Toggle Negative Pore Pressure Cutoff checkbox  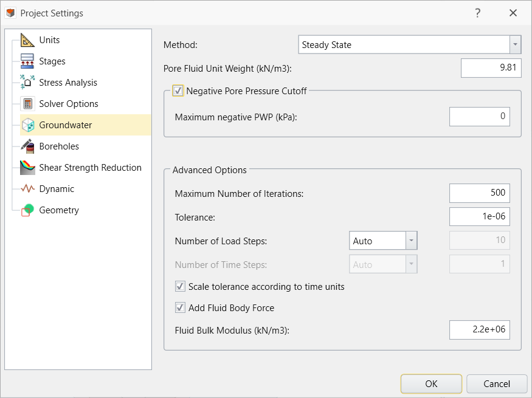point(178,91)
